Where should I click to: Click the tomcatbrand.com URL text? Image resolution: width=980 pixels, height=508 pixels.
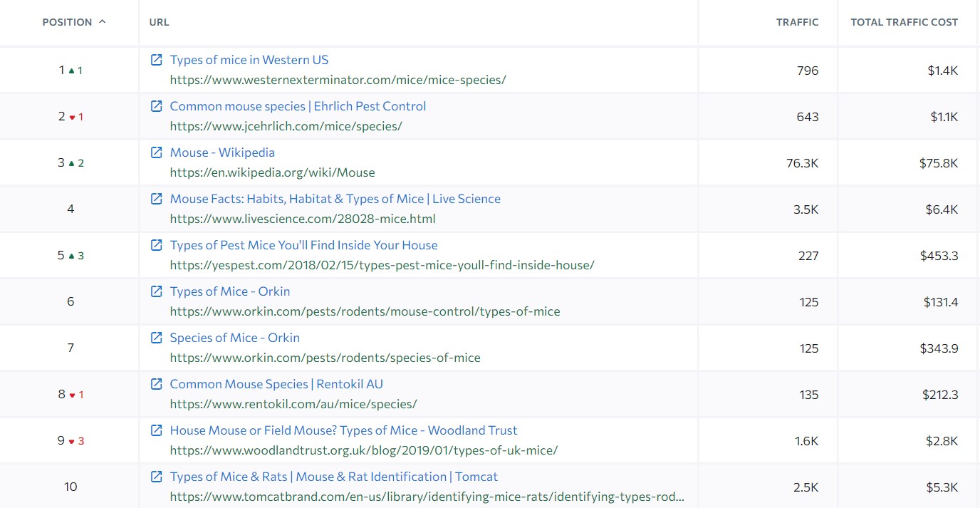(427, 497)
